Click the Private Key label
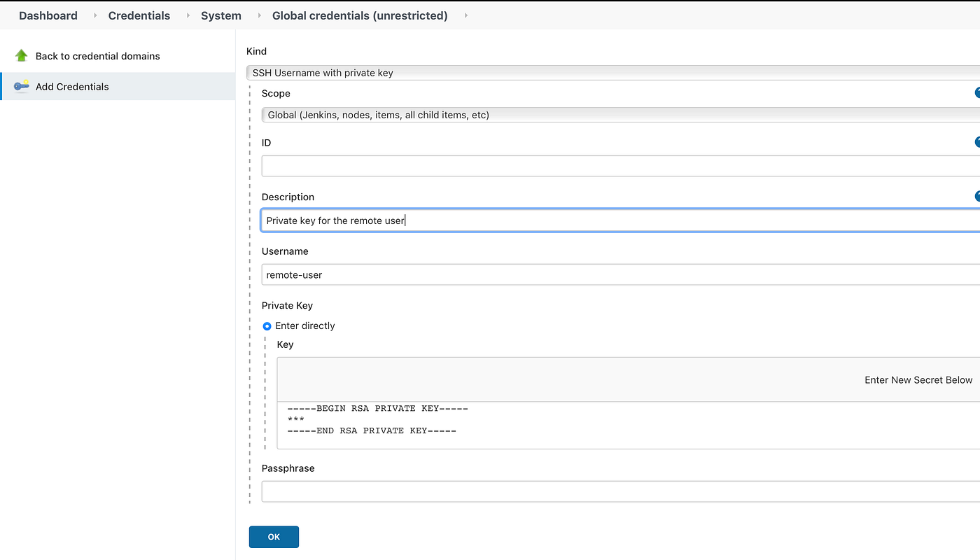980x560 pixels. click(x=287, y=305)
